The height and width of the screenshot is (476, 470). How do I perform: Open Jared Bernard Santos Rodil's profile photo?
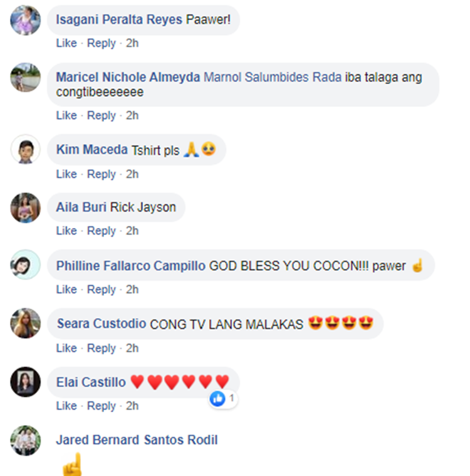tap(26, 440)
